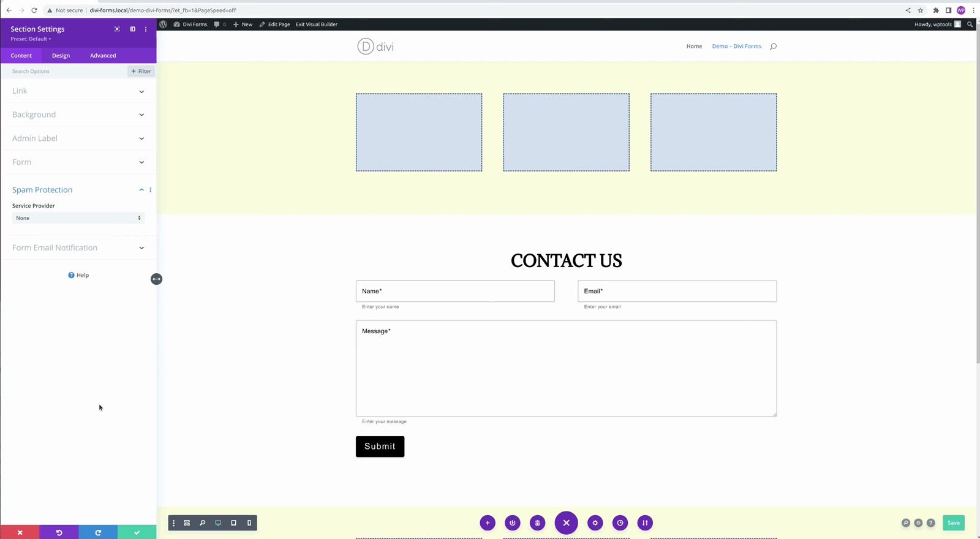The height and width of the screenshot is (539, 980).
Task: Open the Home navigation link
Action: tap(694, 47)
